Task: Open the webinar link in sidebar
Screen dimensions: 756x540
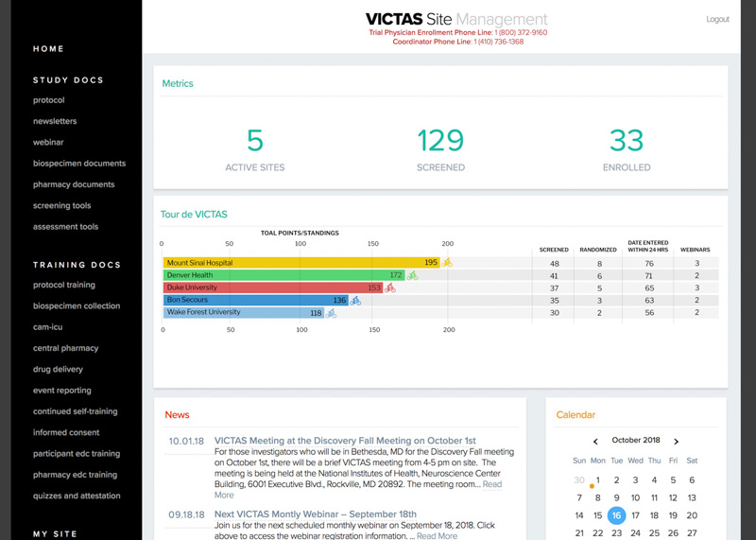Action: pyautogui.click(x=48, y=143)
